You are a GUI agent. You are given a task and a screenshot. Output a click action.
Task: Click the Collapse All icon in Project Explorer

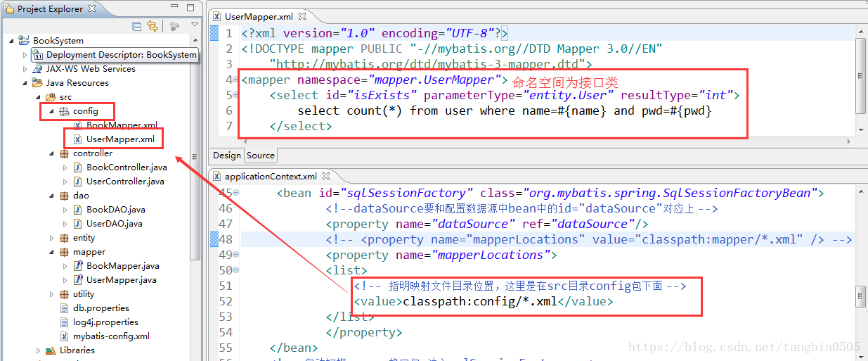(x=137, y=26)
